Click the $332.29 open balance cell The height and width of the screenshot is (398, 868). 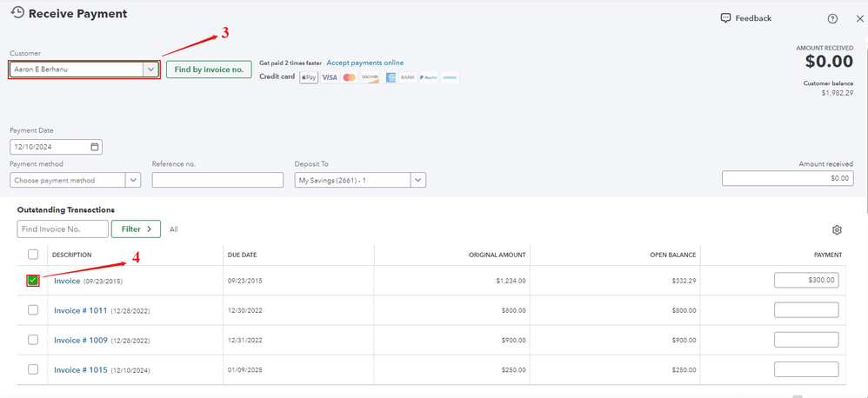[684, 281]
